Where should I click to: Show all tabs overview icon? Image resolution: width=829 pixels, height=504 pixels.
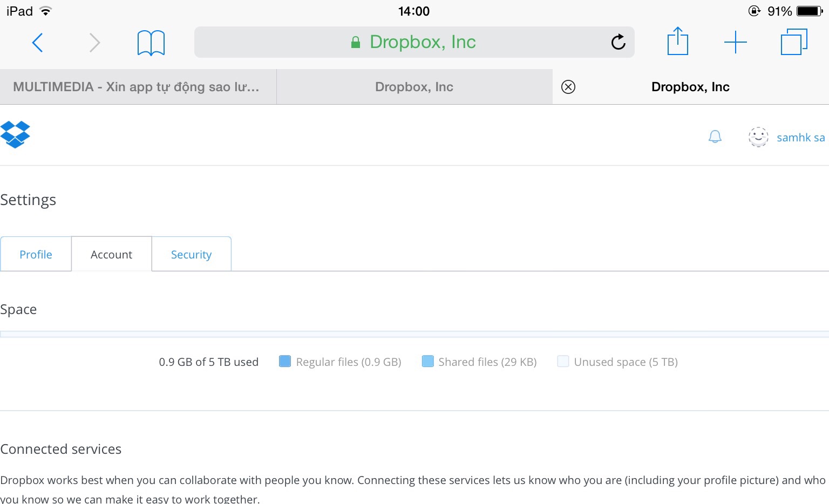(793, 42)
